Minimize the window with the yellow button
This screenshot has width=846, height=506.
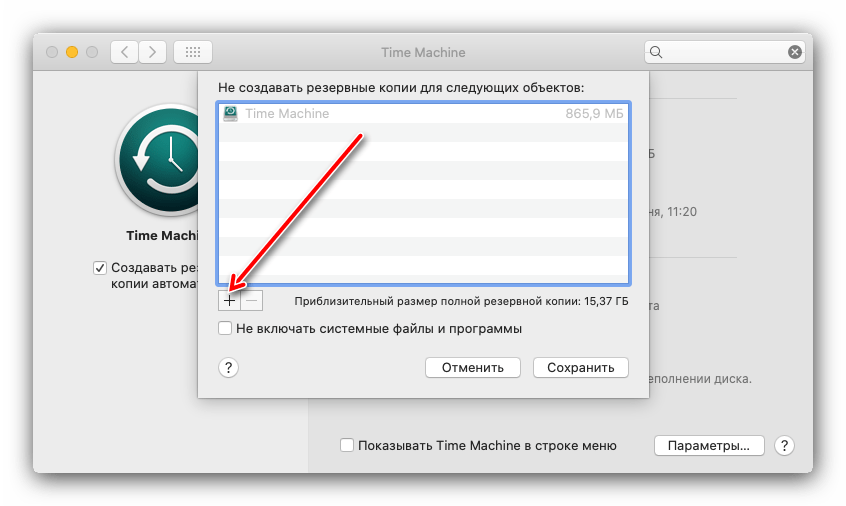72,52
